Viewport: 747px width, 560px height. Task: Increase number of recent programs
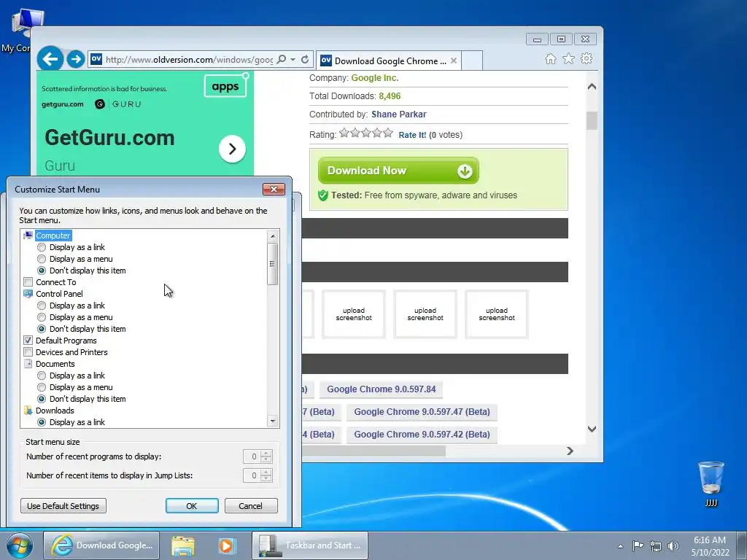pos(266,454)
